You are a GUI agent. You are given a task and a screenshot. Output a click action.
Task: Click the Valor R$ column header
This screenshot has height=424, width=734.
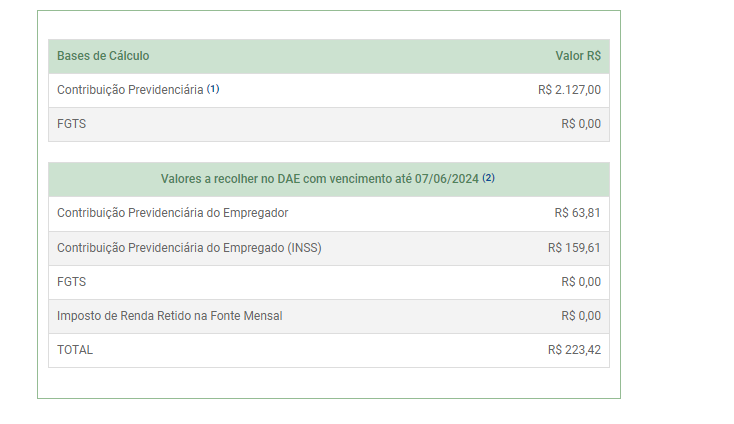pos(578,56)
